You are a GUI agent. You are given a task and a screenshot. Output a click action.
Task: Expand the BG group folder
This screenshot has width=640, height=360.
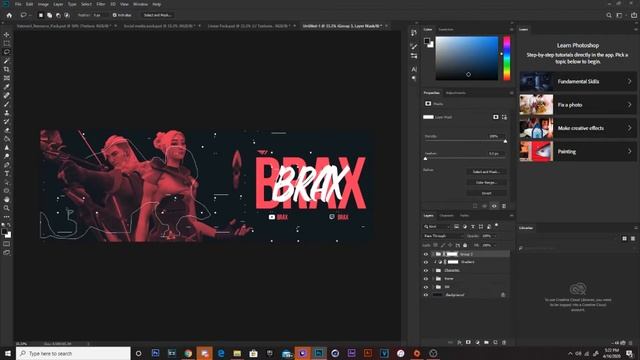[433, 287]
